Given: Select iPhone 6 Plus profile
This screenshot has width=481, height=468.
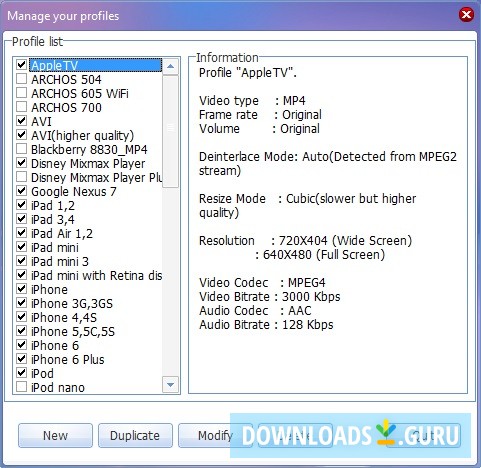Looking at the screenshot, I should pyautogui.click(x=68, y=359).
